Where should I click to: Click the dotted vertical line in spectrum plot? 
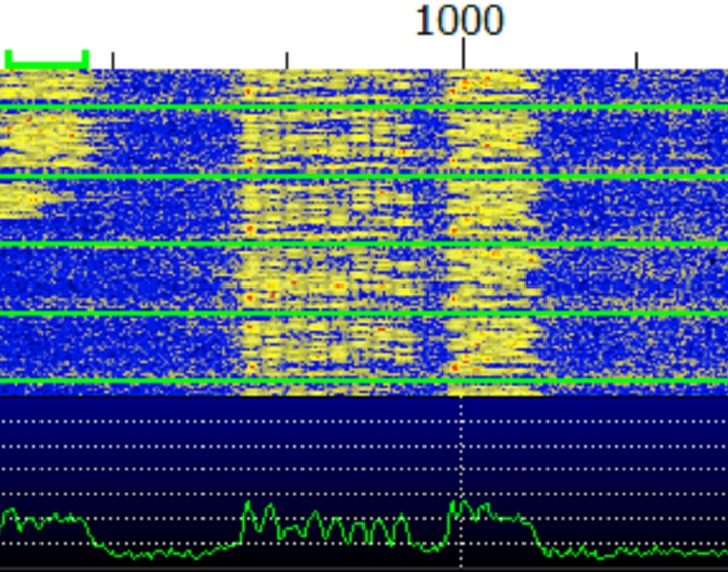coord(461,450)
